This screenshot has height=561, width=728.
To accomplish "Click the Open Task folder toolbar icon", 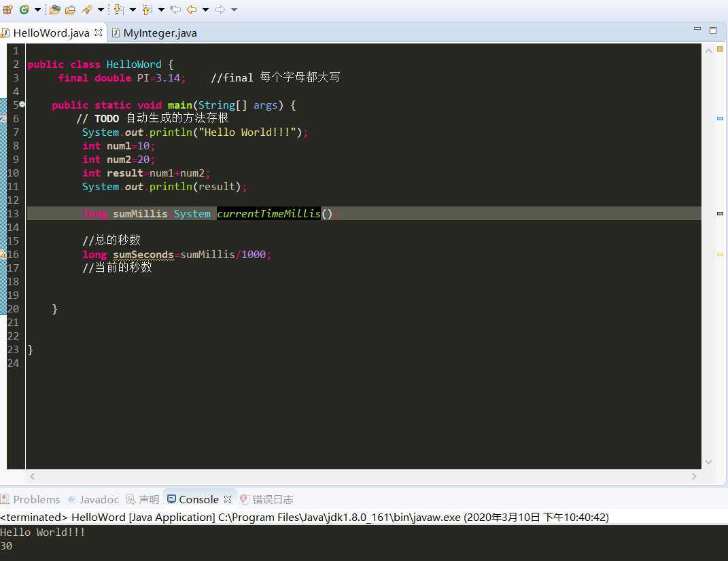I will click(x=70, y=10).
